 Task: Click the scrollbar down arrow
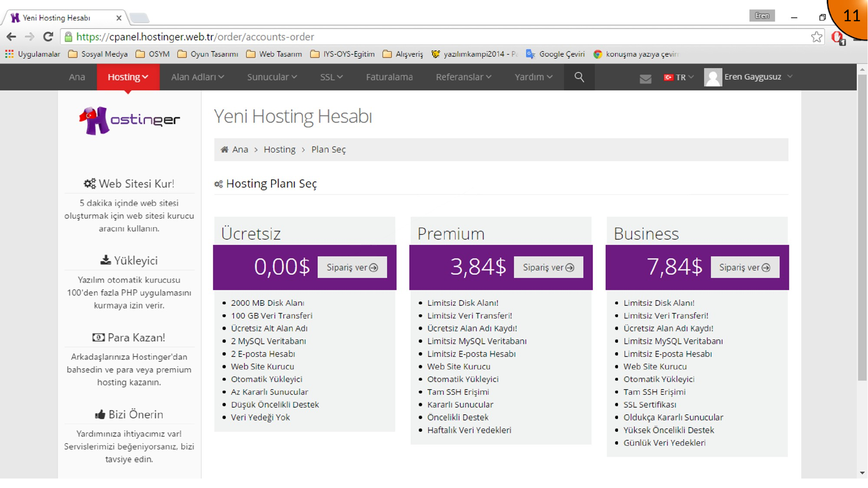[862, 473]
